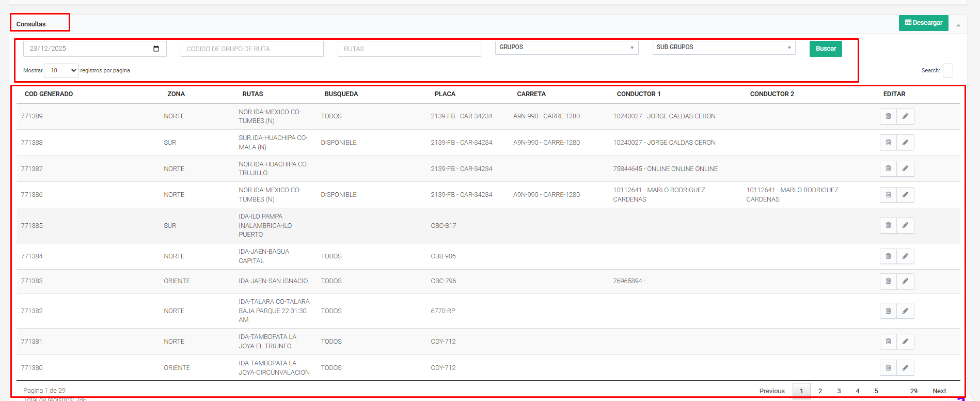This screenshot has width=980, height=401.
Task: Open the calendar picker in date field
Action: tap(156, 49)
